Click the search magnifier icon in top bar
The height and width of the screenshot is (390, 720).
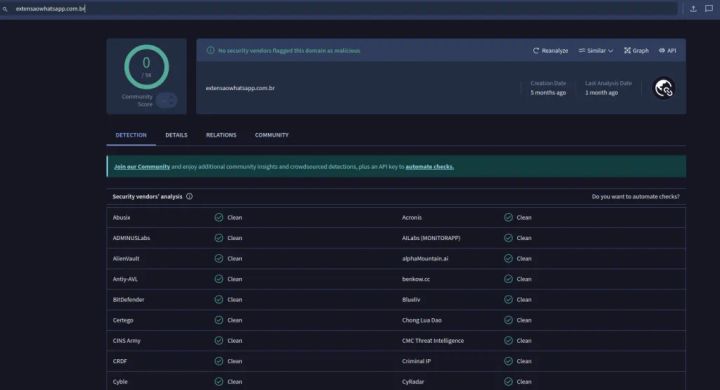click(5, 9)
